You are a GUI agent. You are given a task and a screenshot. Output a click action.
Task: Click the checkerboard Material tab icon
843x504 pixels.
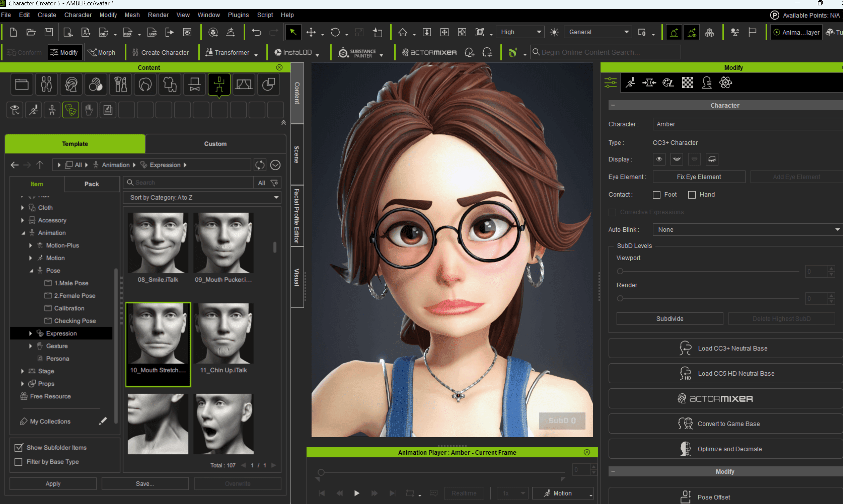687,82
